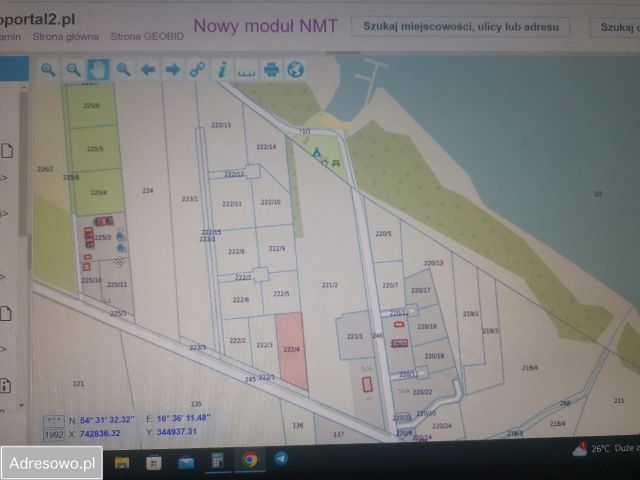Select parcel 224 on the map
Image resolution: width=640 pixels, height=480 pixels.
[x=148, y=190]
